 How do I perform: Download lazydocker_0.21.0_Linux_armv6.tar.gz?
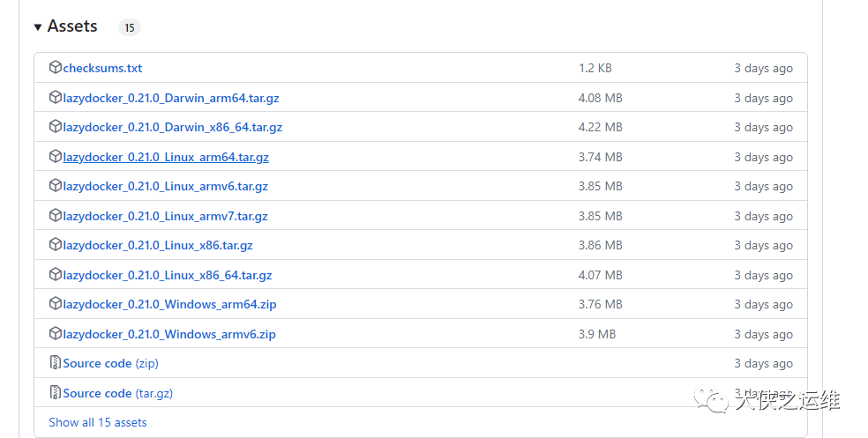pos(166,186)
